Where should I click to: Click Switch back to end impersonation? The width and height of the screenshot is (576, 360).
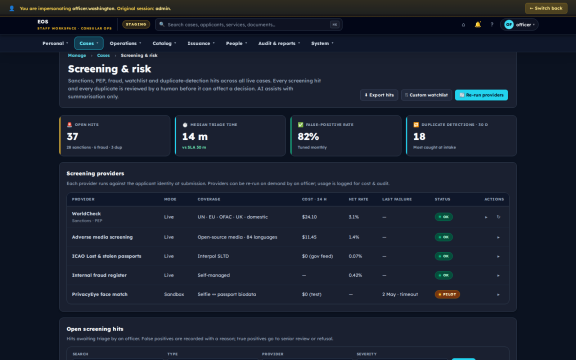click(x=546, y=8)
